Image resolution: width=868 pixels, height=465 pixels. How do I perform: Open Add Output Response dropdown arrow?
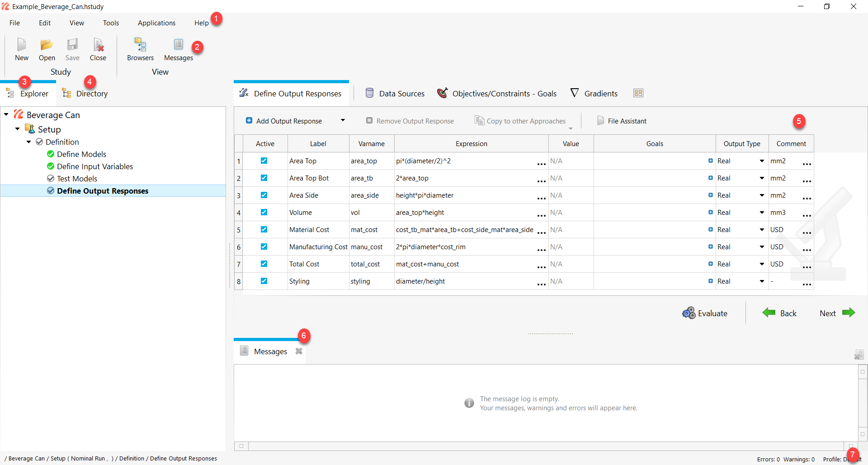[343, 120]
